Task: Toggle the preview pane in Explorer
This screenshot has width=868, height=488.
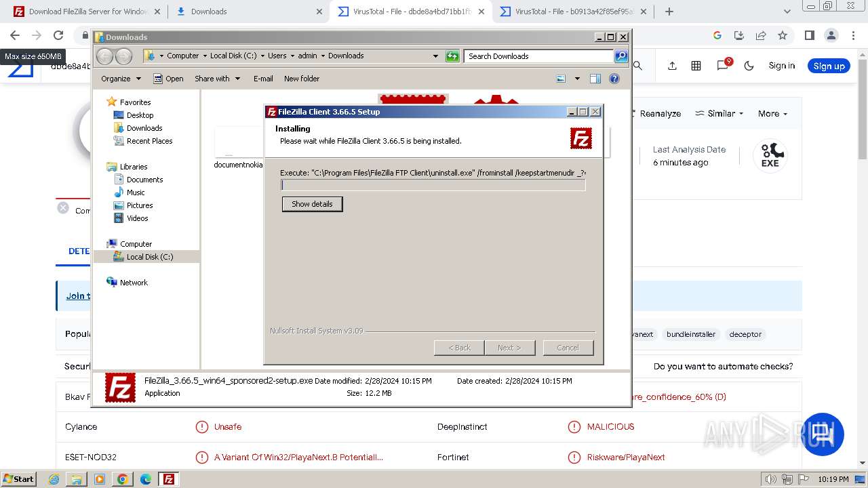Action: 595,79
